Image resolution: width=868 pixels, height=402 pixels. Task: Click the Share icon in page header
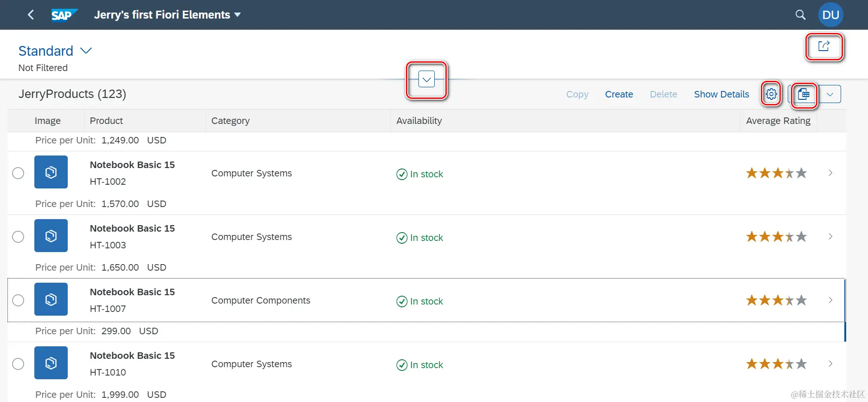pyautogui.click(x=824, y=46)
